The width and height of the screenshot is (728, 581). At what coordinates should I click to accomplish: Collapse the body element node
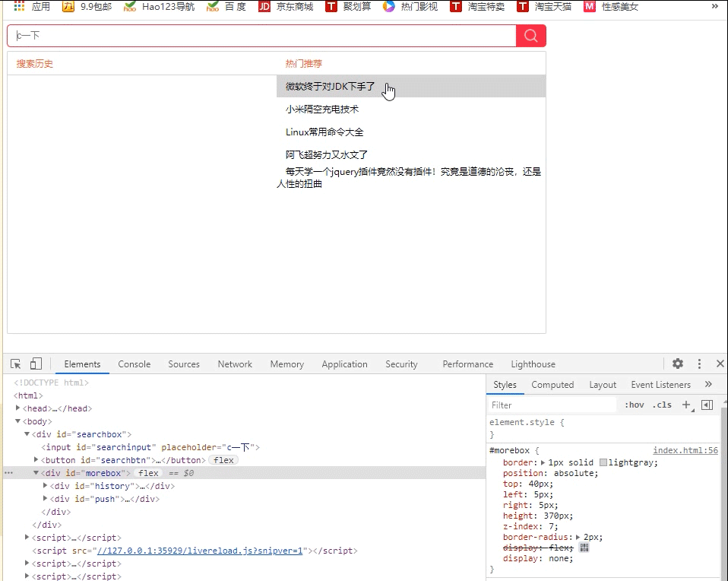coord(18,421)
